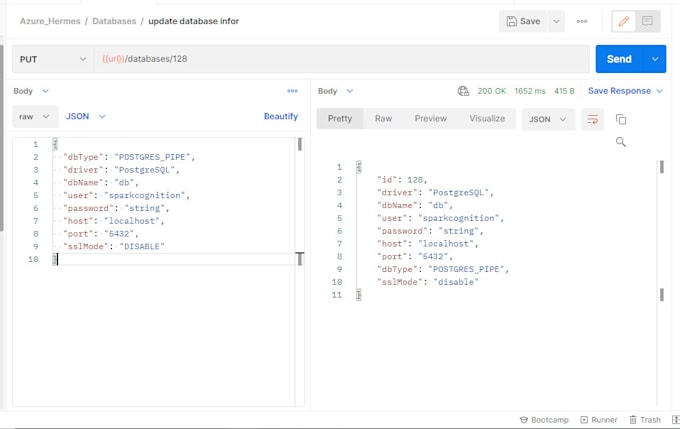Click request line with "sslMode": "DISABLE"
Screen dimensions: 680x429
coord(114,246)
